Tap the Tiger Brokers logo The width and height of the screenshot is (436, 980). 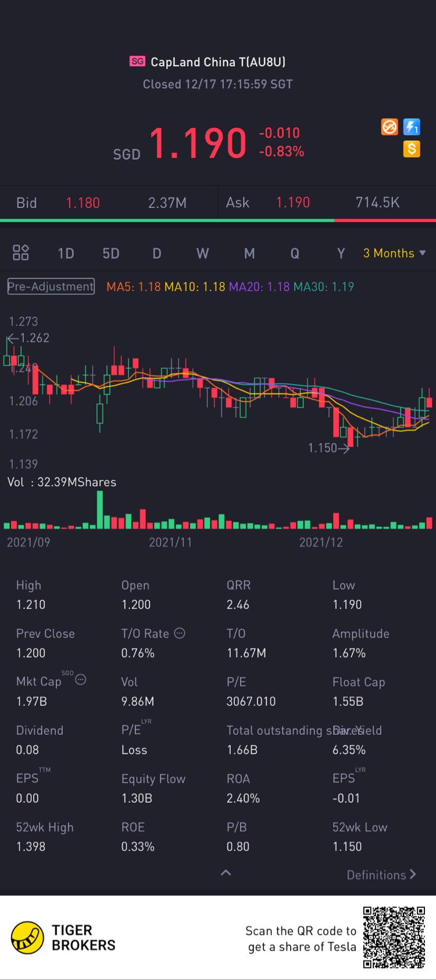click(63, 938)
